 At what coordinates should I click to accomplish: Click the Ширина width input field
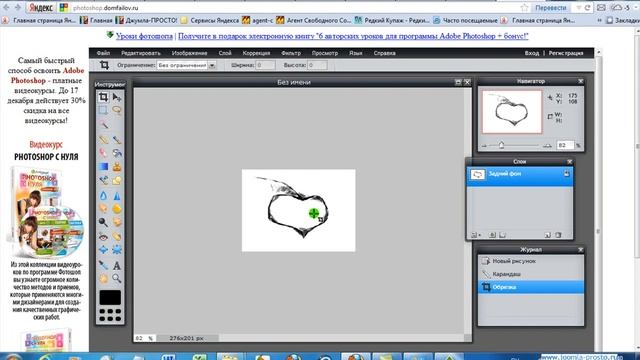pos(265,65)
